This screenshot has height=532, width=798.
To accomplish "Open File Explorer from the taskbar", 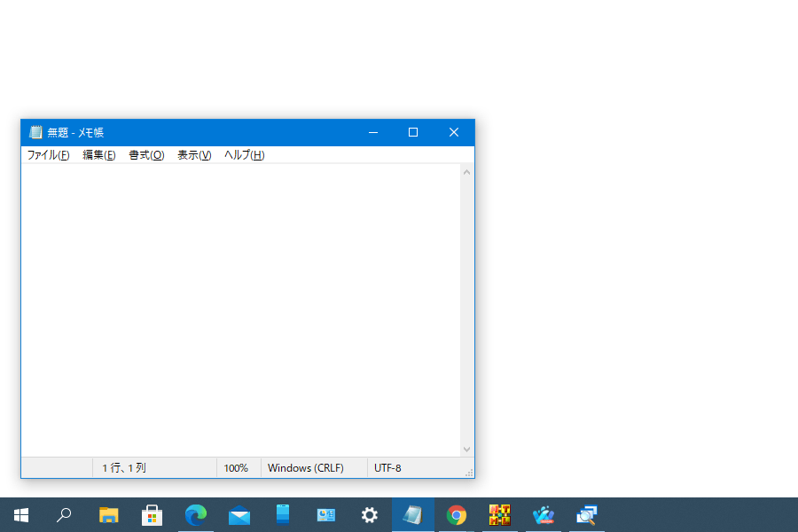I will coord(108,515).
